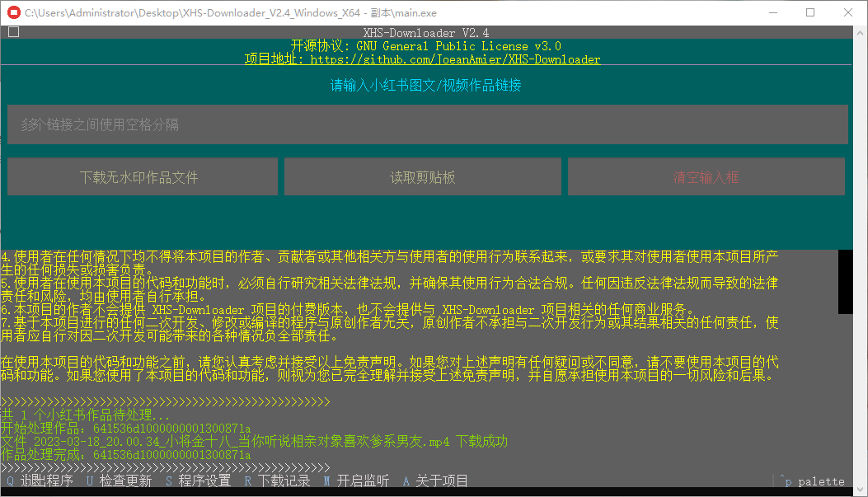Click the window scrollbar down arrow
Image resolution: width=868 pixels, height=497 pixels.
pos(861,490)
